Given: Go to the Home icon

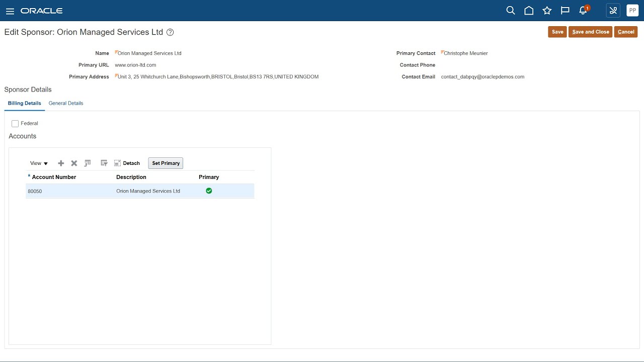Looking at the screenshot, I should pos(529,11).
